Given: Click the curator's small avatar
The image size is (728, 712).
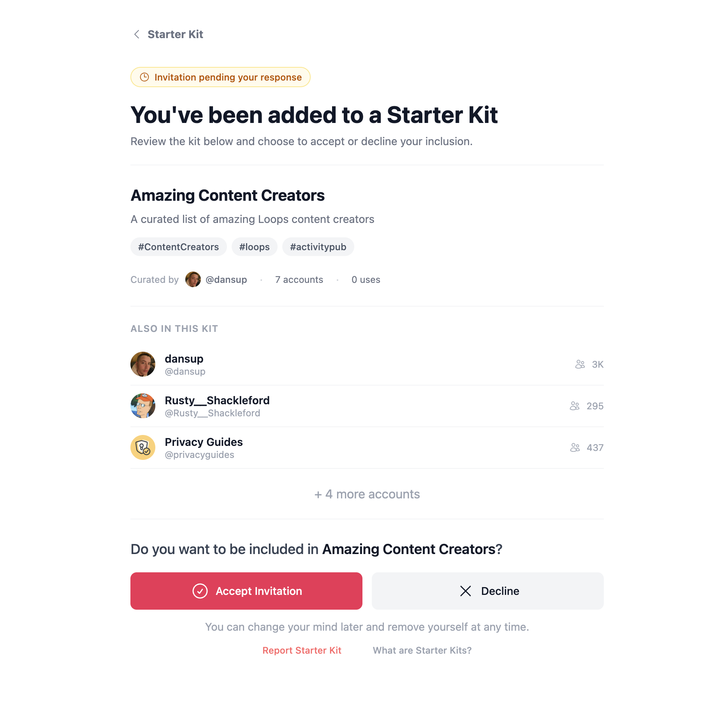Looking at the screenshot, I should coord(193,279).
